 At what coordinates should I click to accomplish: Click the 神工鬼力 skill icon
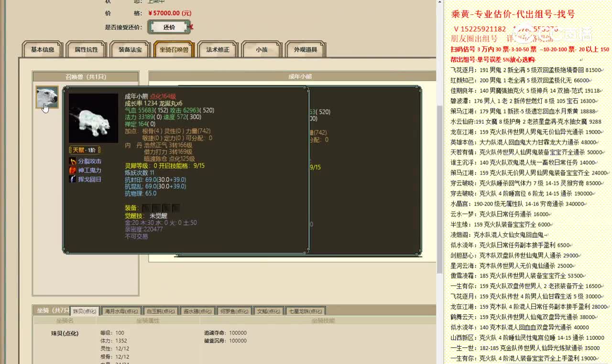73,170
